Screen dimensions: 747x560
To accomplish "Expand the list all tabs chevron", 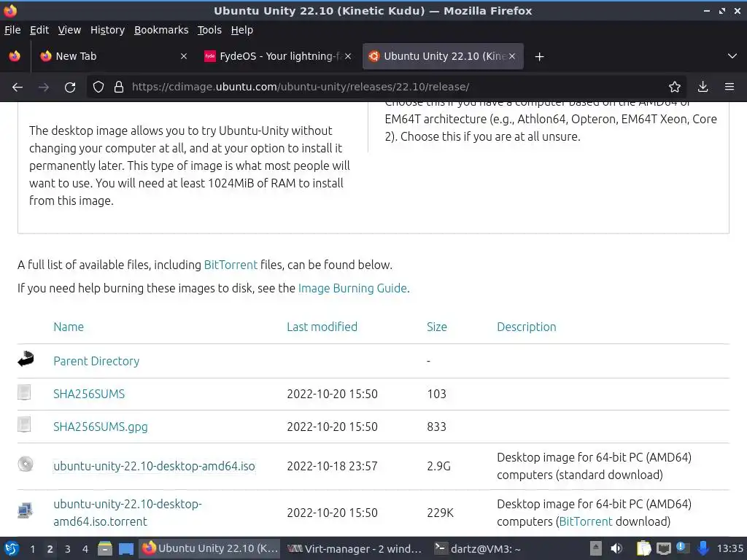I will point(732,56).
